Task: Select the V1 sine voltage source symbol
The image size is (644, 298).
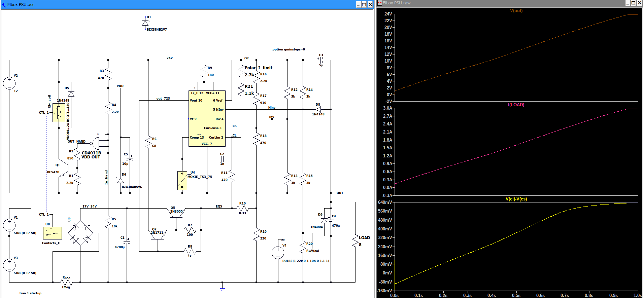Action: tap(9, 225)
